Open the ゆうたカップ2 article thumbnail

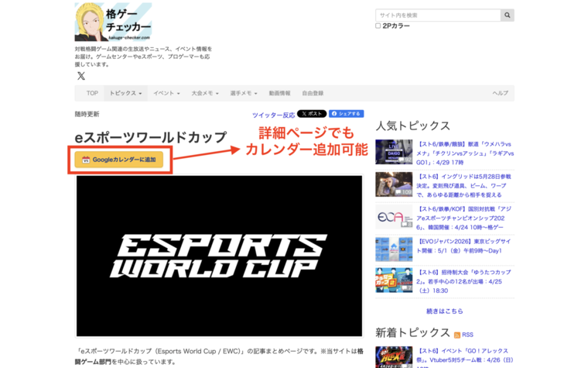point(394,280)
